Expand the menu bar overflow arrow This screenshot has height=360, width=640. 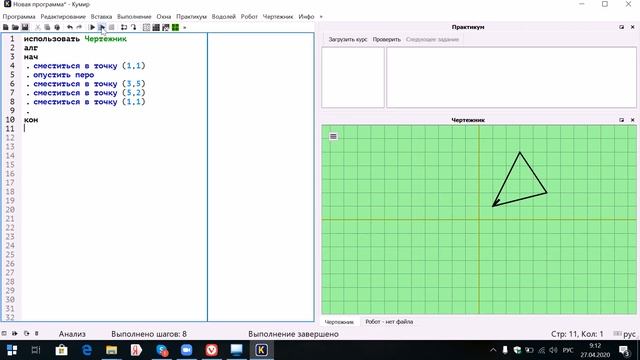point(321,17)
